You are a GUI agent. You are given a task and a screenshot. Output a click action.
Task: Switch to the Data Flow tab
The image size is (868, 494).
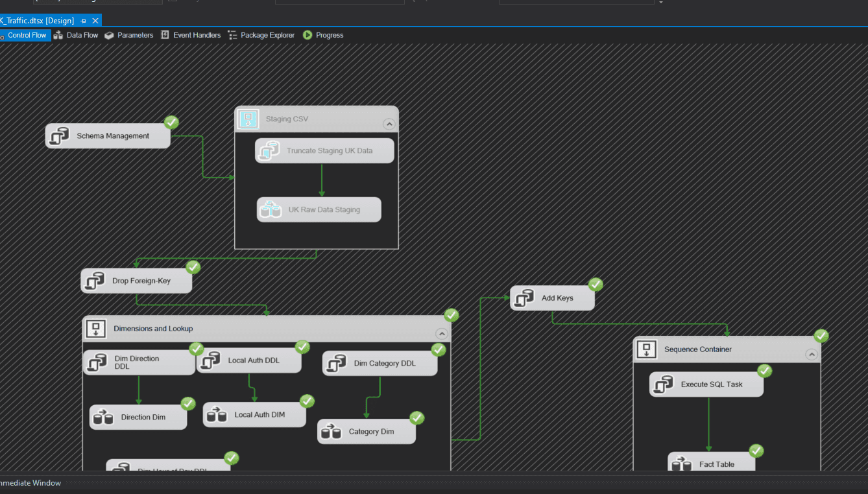(x=76, y=35)
